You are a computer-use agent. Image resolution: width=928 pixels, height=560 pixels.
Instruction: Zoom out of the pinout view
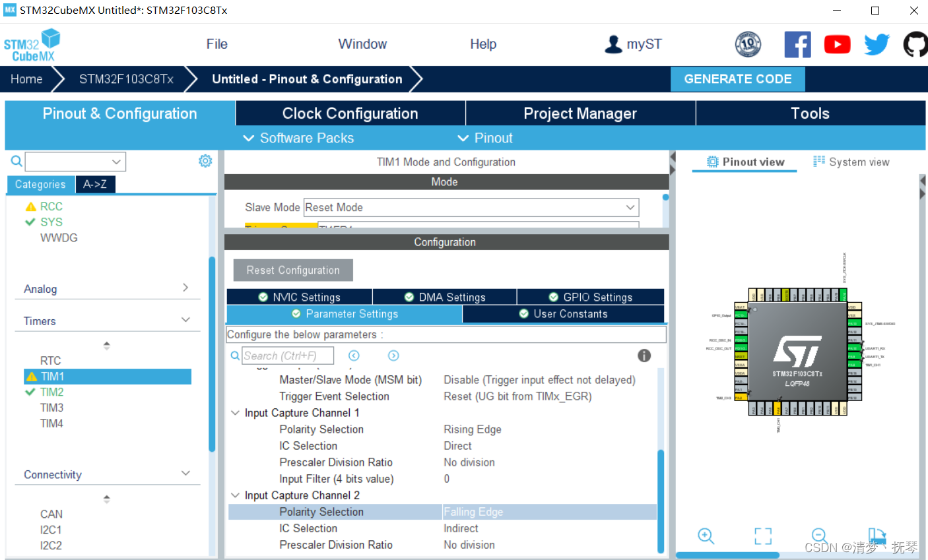[x=819, y=536]
